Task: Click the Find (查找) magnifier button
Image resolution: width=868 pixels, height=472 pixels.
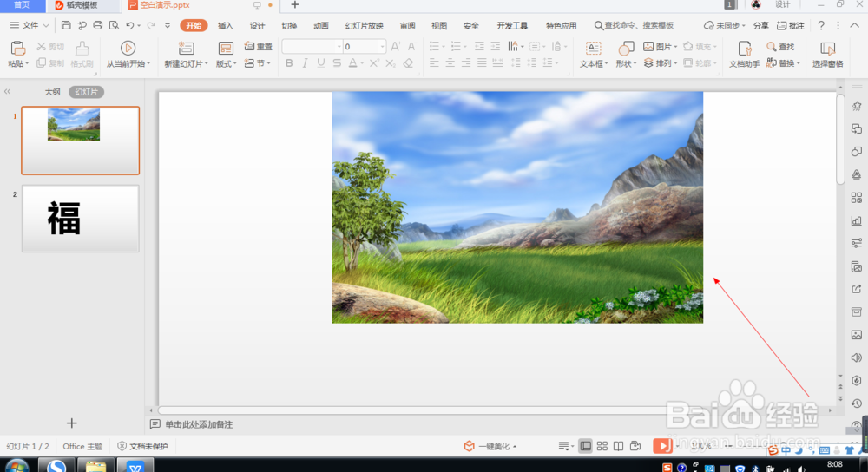Action: (x=780, y=47)
